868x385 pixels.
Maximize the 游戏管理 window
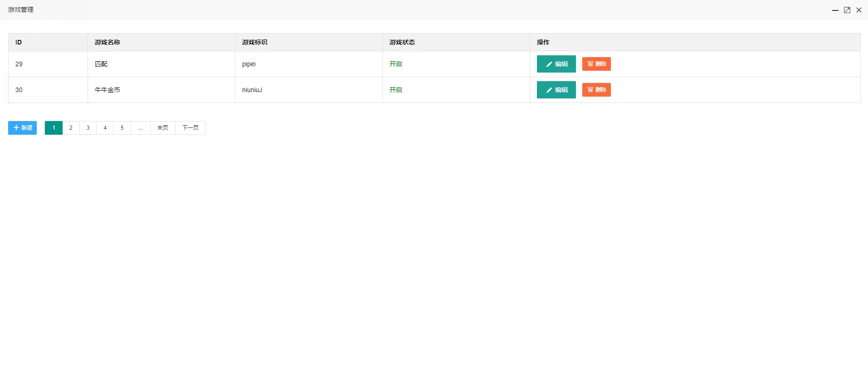[847, 10]
